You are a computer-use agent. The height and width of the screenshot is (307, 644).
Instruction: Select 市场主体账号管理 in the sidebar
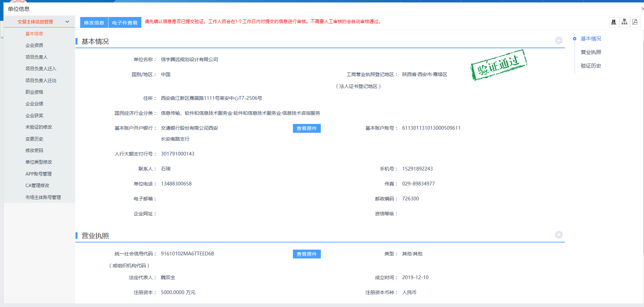tap(43, 197)
